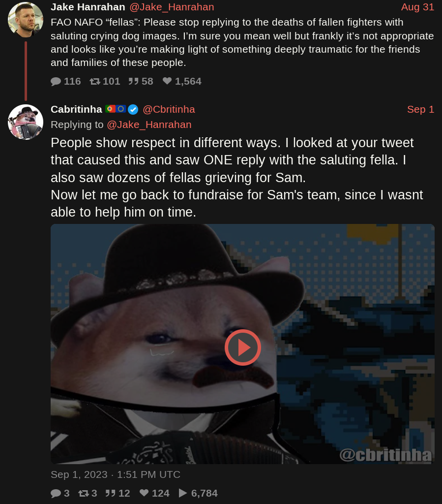Click the heart icon showing 1,564 likes
442x504 pixels.
pos(167,81)
